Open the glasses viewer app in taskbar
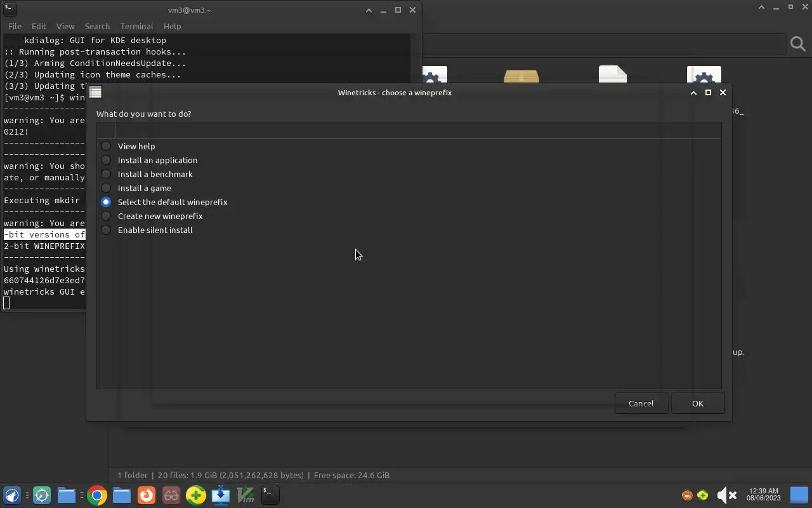This screenshot has width=812, height=508. (171, 495)
